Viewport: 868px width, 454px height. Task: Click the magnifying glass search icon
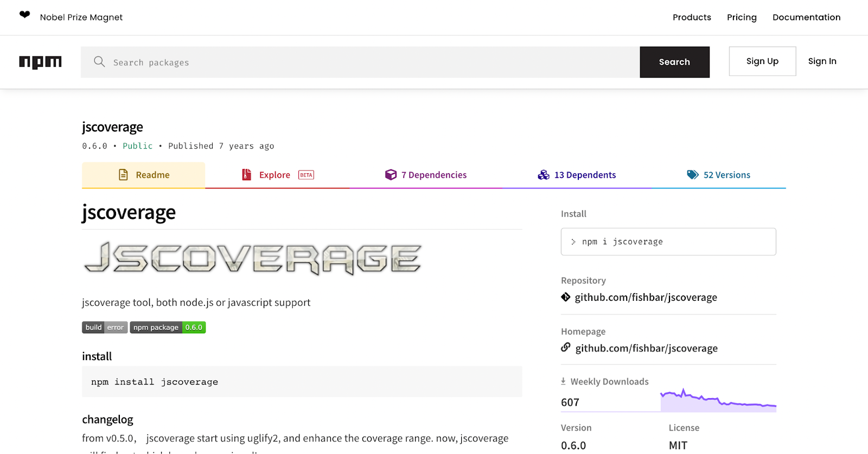tap(99, 61)
